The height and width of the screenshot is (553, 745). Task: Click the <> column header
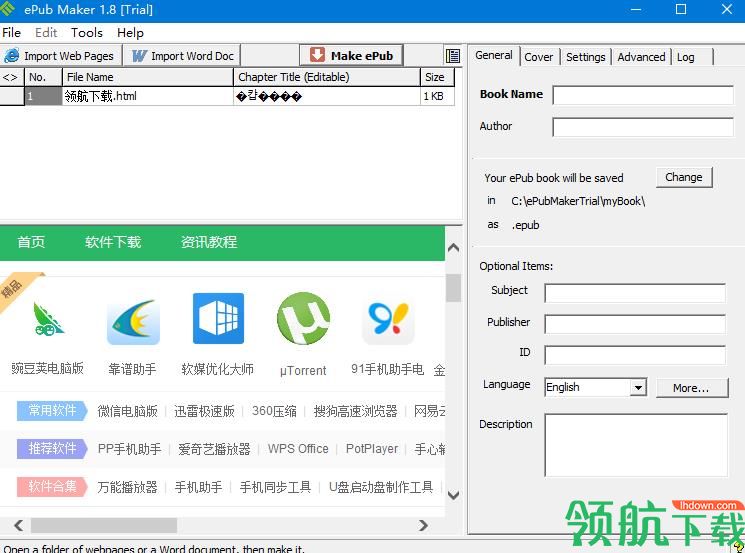point(11,77)
